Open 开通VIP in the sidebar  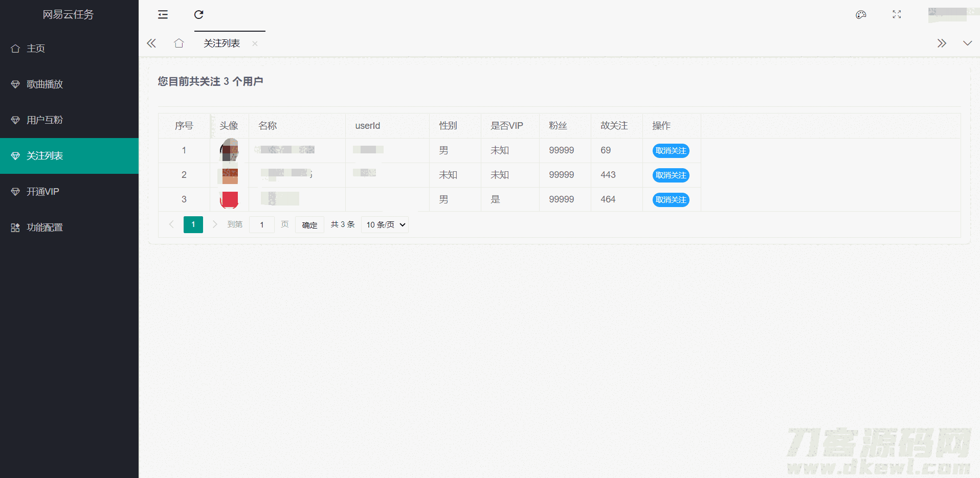click(x=69, y=192)
